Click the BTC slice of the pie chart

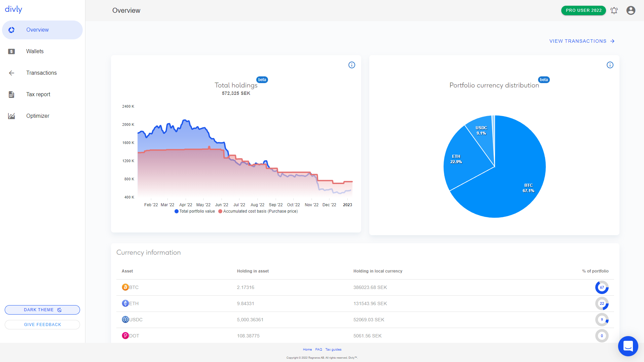(x=518, y=175)
